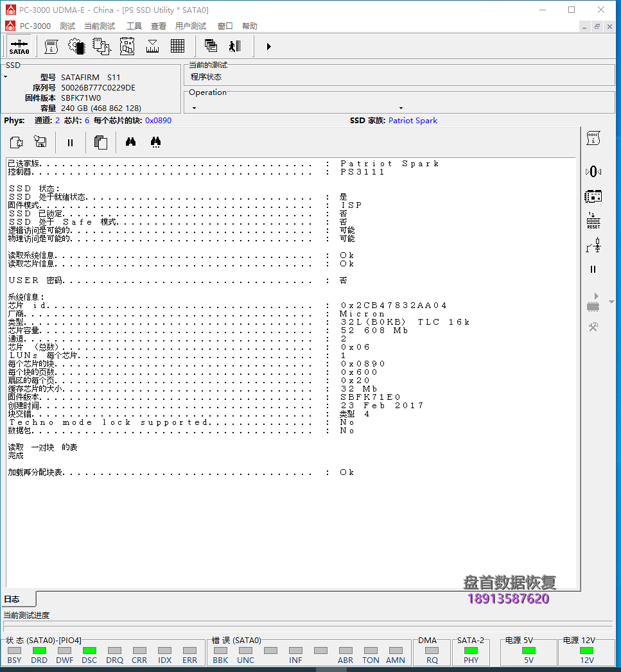This screenshot has height=672, width=621.
Task: Pause logging with the log toolbar pause button
Action: (70, 142)
